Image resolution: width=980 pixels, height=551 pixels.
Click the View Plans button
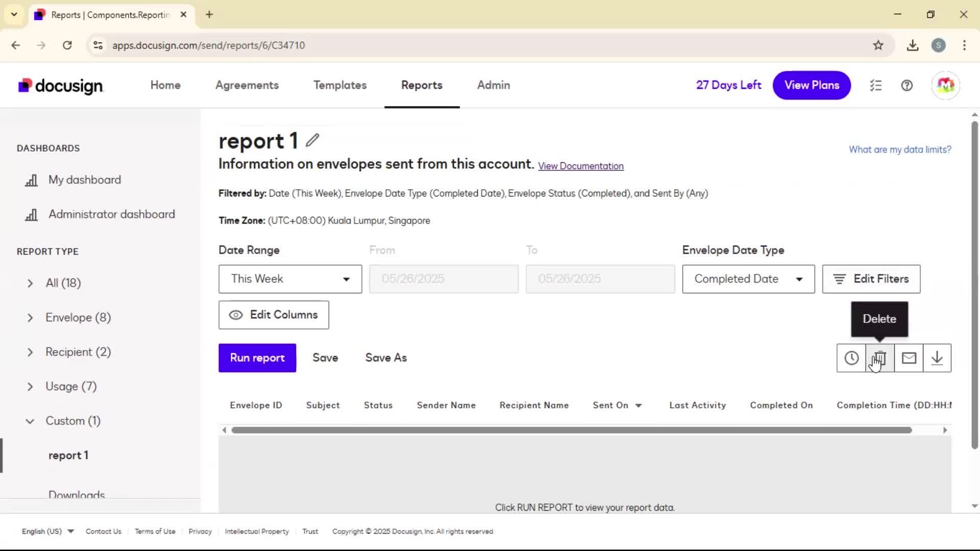(812, 85)
